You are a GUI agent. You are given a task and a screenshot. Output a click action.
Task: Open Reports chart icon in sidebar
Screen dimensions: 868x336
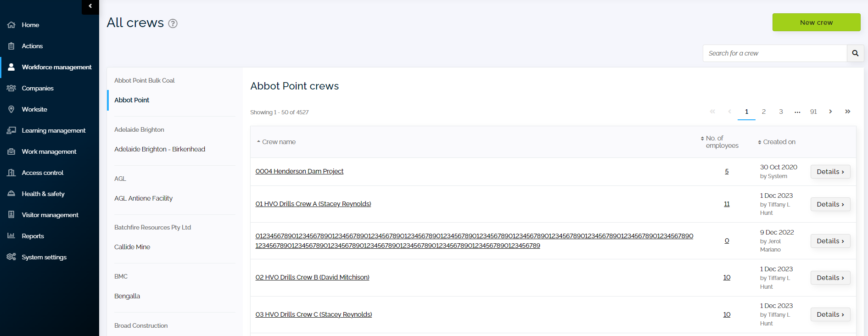click(11, 236)
